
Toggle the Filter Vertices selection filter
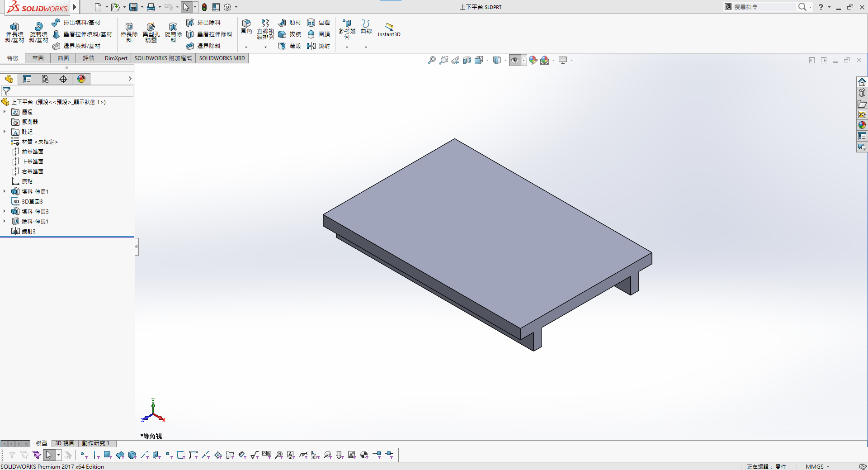coord(84,455)
